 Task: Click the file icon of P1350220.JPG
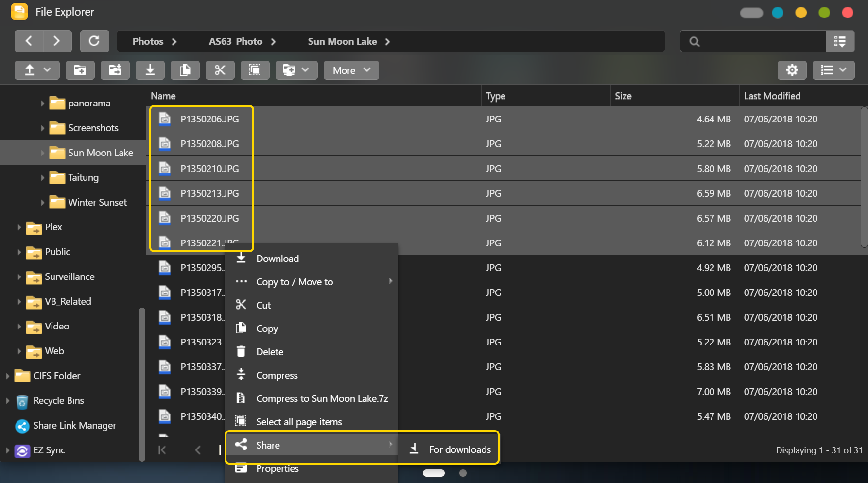[x=165, y=218]
